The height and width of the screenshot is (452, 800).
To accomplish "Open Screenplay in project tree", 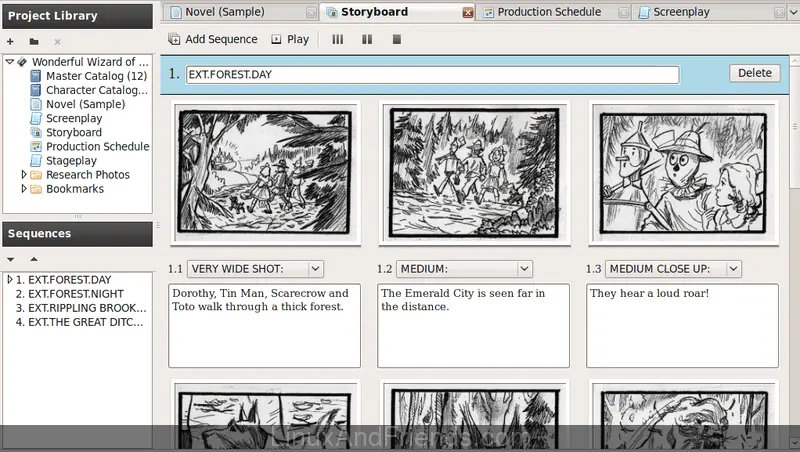I will pyautogui.click(x=74, y=118).
